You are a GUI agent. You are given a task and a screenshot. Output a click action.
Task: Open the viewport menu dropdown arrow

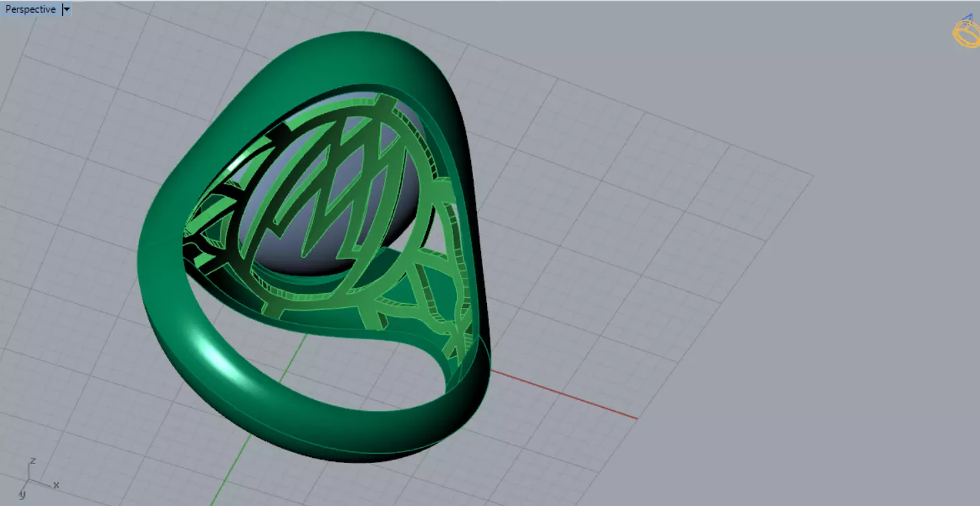[66, 9]
